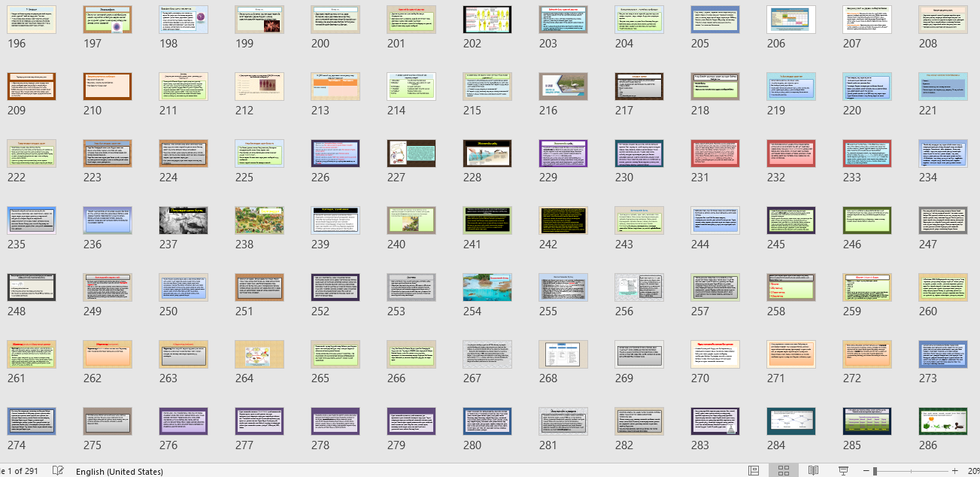
Task: Select slide 202 with the black background
Action: point(487,20)
